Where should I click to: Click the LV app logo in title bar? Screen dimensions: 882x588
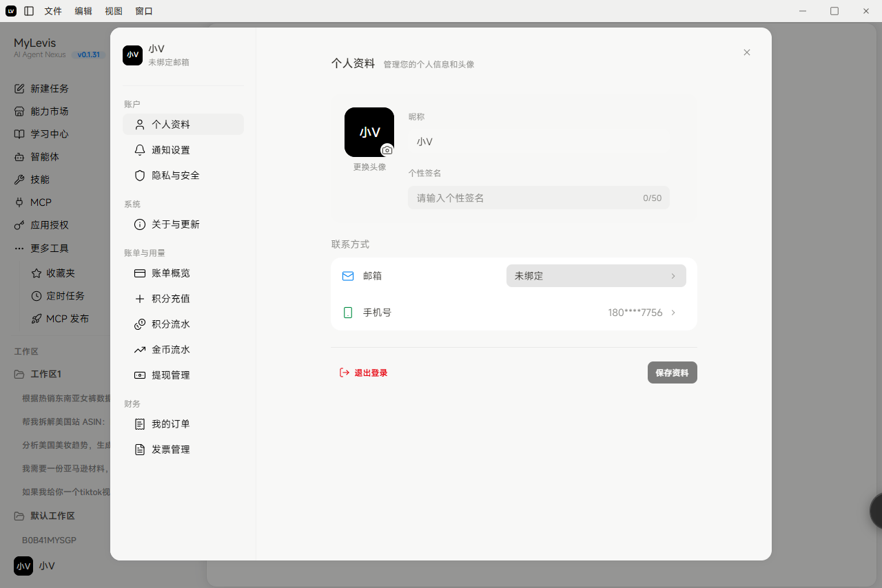(11, 11)
